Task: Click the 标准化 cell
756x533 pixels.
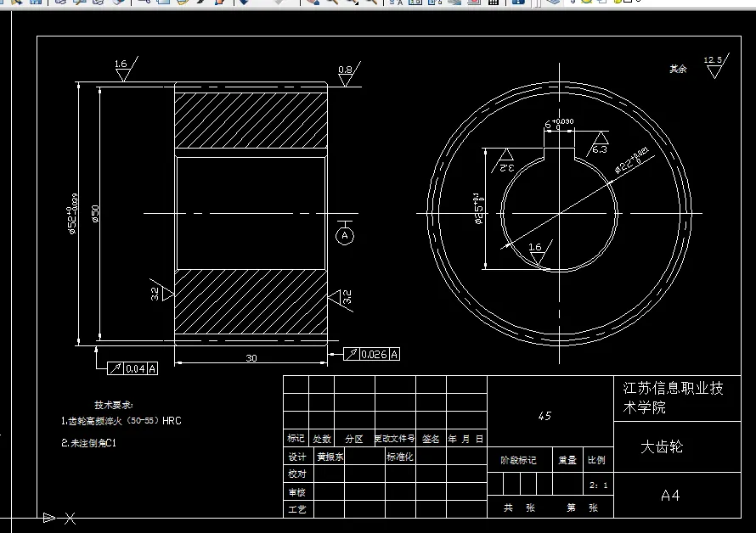Action: point(400,457)
